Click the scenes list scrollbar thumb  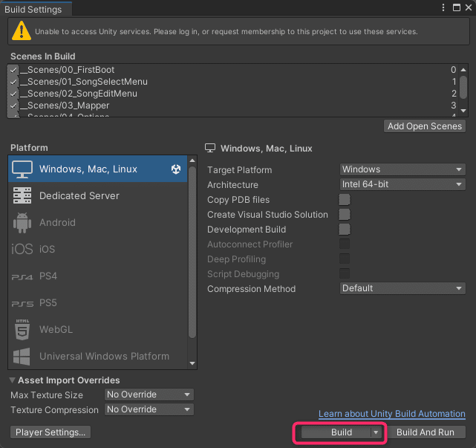pos(463,88)
